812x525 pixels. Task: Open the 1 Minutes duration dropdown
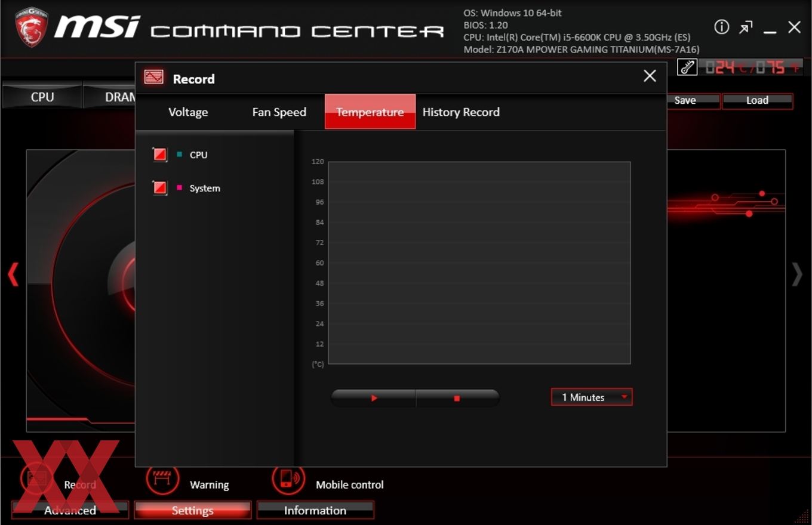[592, 397]
